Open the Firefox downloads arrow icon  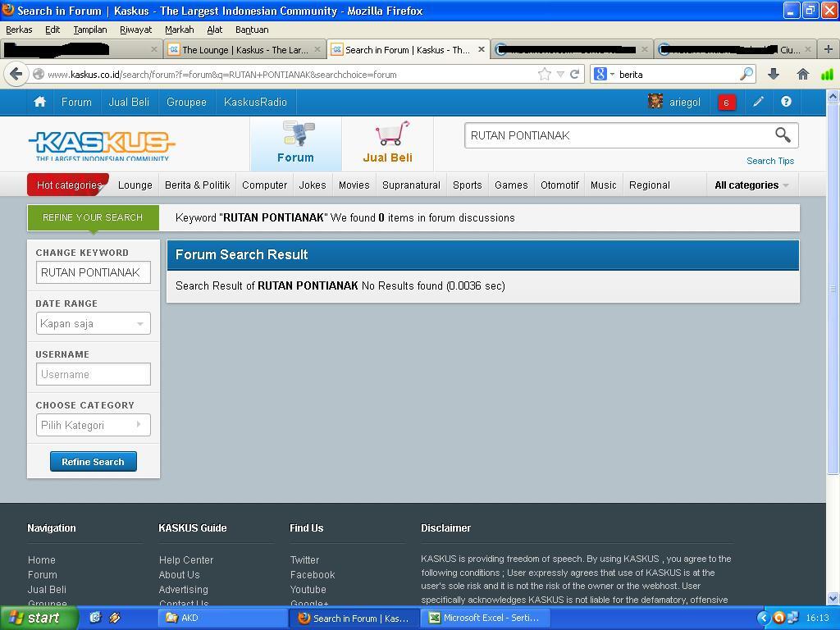pyautogui.click(x=773, y=74)
